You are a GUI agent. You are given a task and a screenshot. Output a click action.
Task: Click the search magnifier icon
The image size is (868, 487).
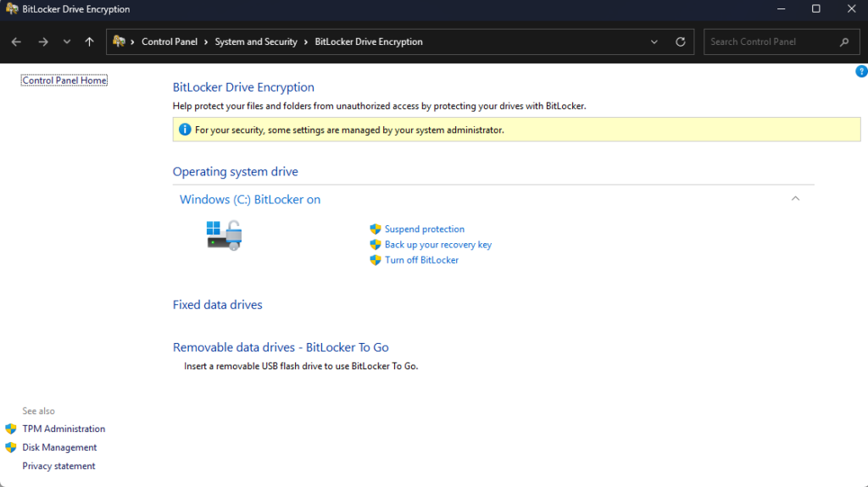844,42
